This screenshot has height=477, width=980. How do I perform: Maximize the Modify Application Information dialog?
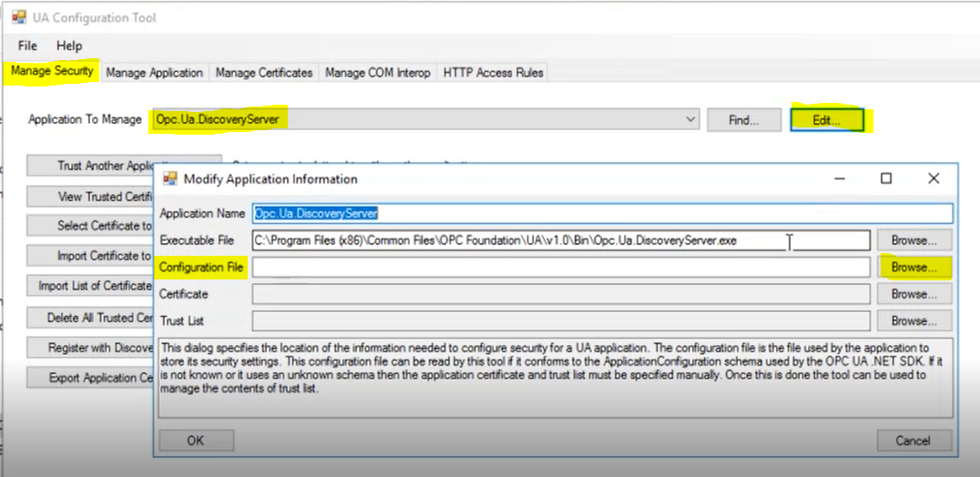pos(885,178)
